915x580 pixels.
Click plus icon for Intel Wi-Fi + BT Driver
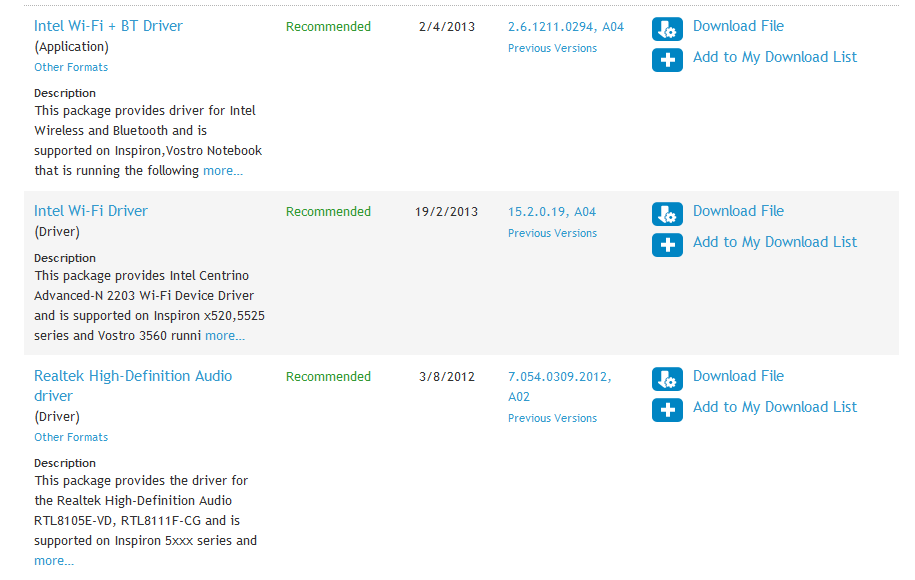coord(667,60)
